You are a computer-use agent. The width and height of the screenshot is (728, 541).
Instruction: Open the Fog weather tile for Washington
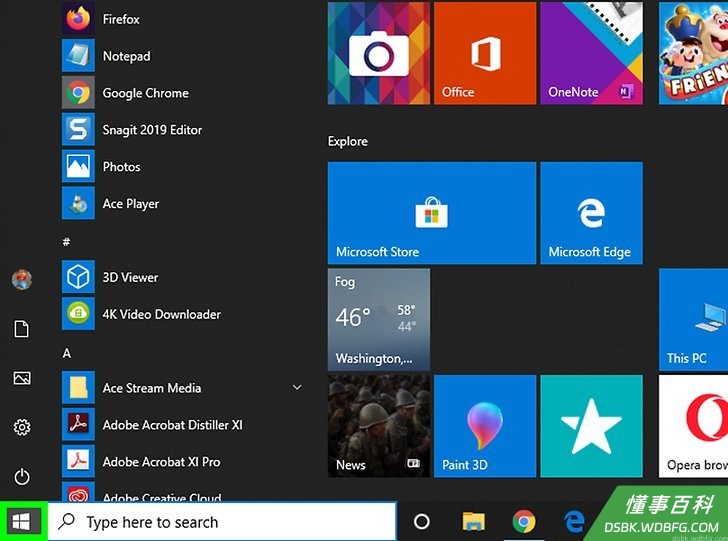tap(379, 319)
